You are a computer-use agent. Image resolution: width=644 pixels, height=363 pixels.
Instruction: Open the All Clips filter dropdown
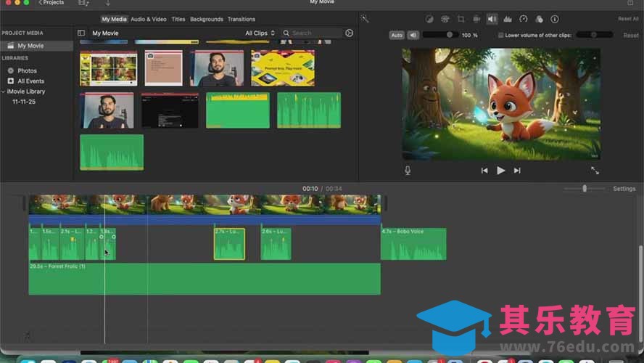click(260, 33)
